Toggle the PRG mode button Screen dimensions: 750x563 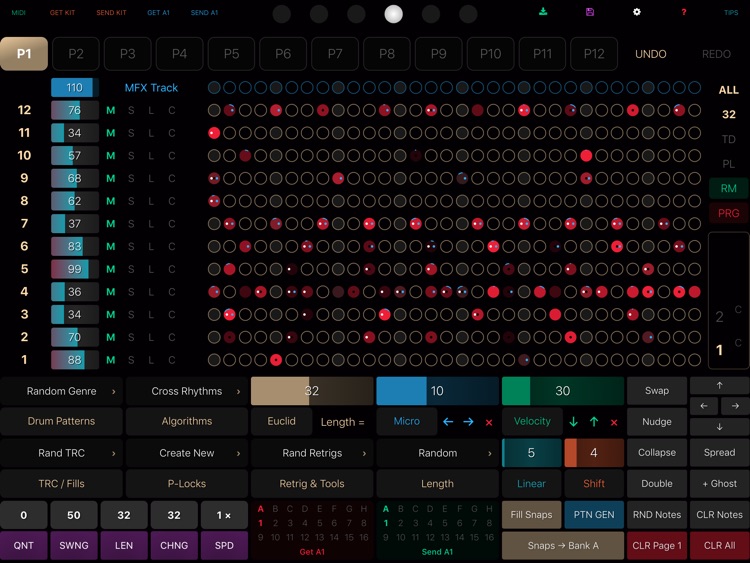click(728, 213)
